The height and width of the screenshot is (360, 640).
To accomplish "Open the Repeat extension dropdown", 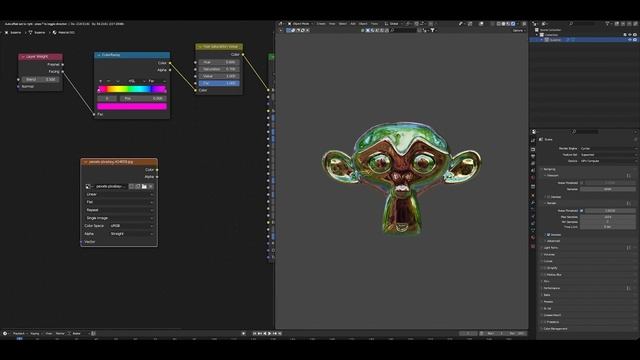I will (119, 210).
